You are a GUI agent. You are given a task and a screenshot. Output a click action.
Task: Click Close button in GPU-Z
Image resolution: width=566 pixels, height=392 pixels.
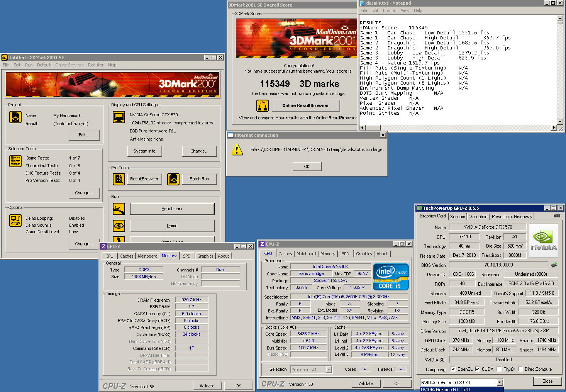click(x=547, y=381)
